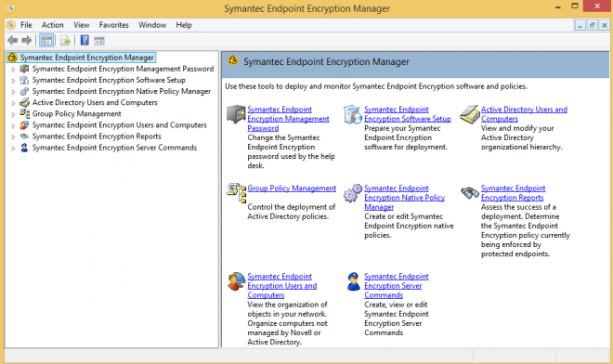Open the File menu

point(26,25)
